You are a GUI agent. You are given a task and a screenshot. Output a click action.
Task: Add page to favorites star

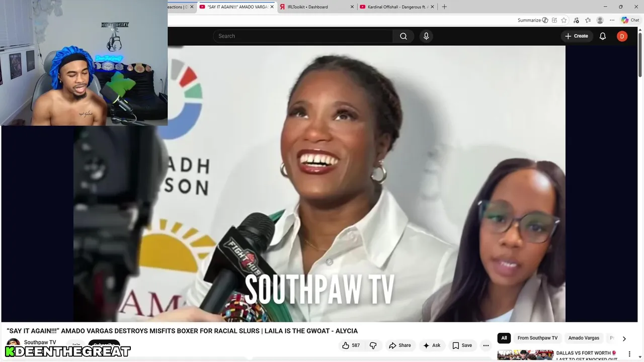[564, 20]
